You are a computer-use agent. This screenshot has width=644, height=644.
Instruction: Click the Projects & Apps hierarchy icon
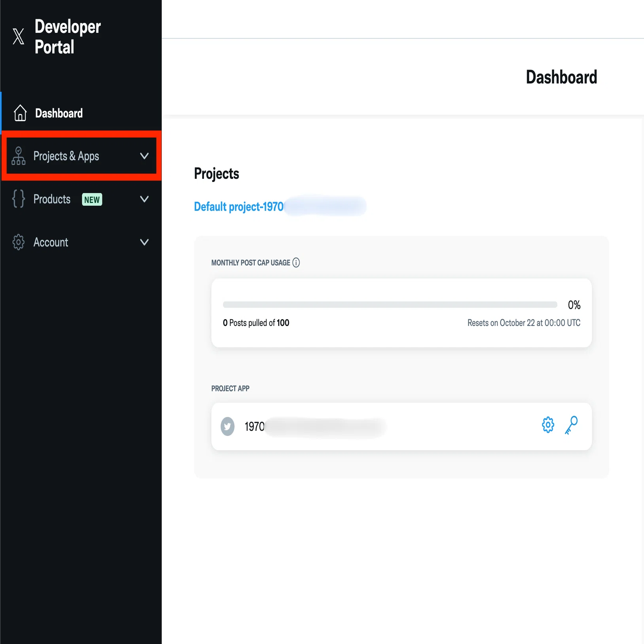coord(19,156)
